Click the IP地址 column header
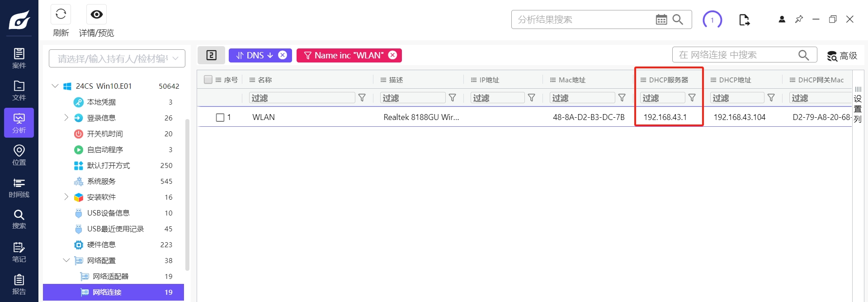Viewport: 868px width, 302px height. 489,80
